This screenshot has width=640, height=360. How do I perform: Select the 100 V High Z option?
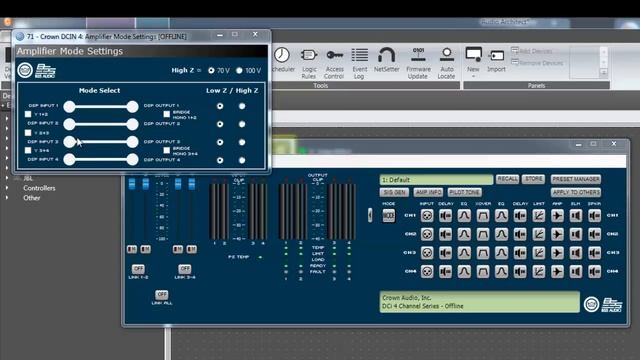[x=239, y=71]
